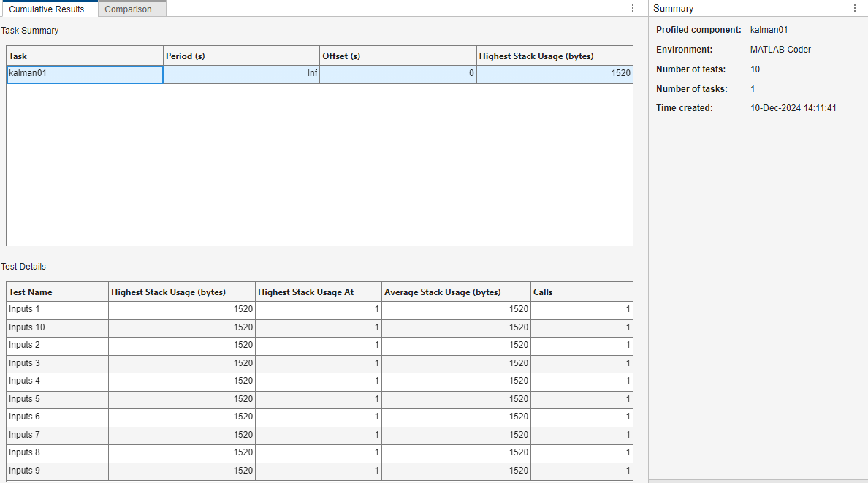The height and width of the screenshot is (483, 868).
Task: Click the Inputs 7 Calls cell
Action: 582,435
